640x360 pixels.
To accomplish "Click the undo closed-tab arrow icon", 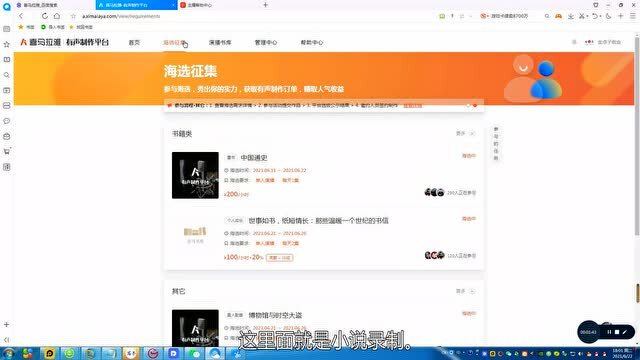I will click(x=595, y=16).
